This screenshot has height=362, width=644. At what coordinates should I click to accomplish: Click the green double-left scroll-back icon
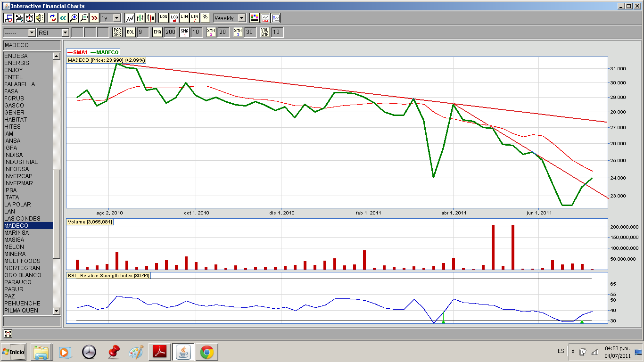click(x=63, y=18)
